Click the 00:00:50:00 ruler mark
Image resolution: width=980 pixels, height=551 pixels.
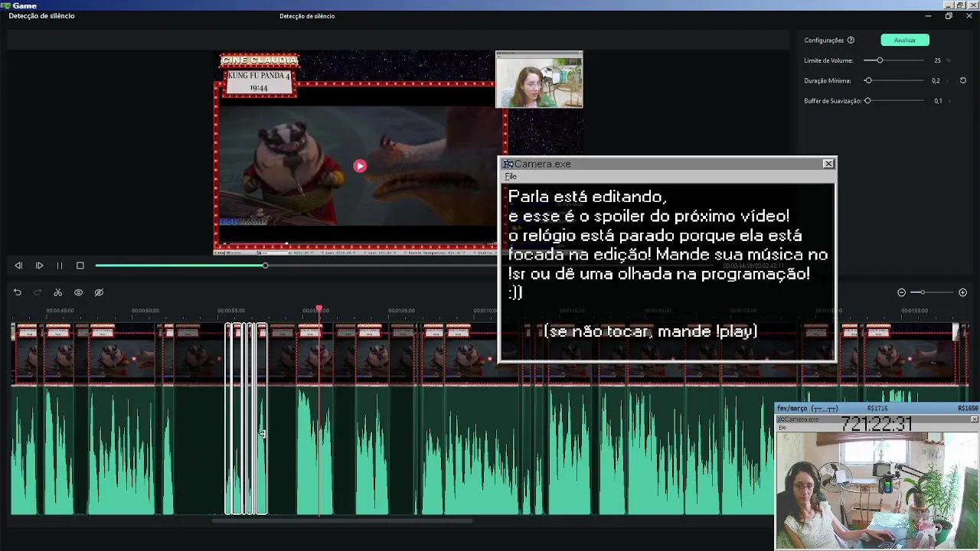145,311
